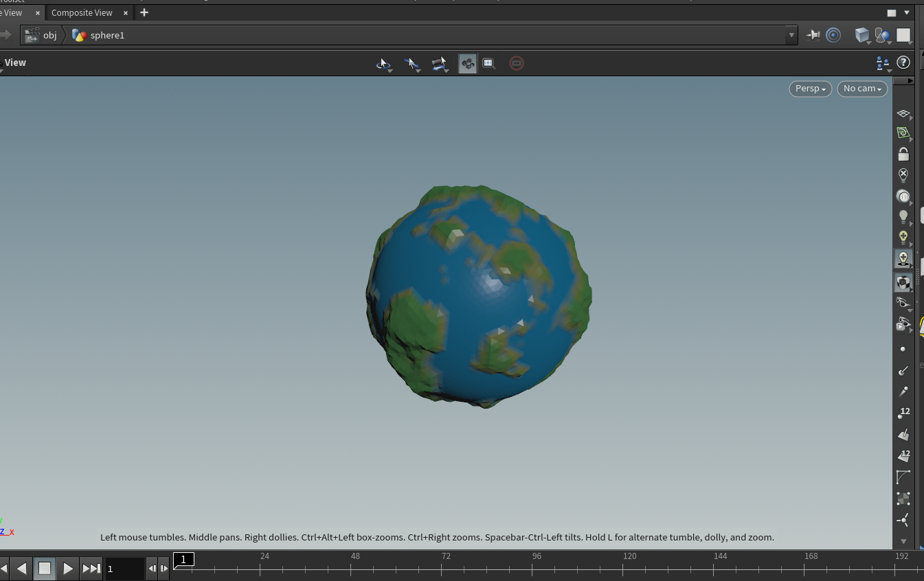Play the animation backward
Screen dimensions: 924x581
[22, 568]
